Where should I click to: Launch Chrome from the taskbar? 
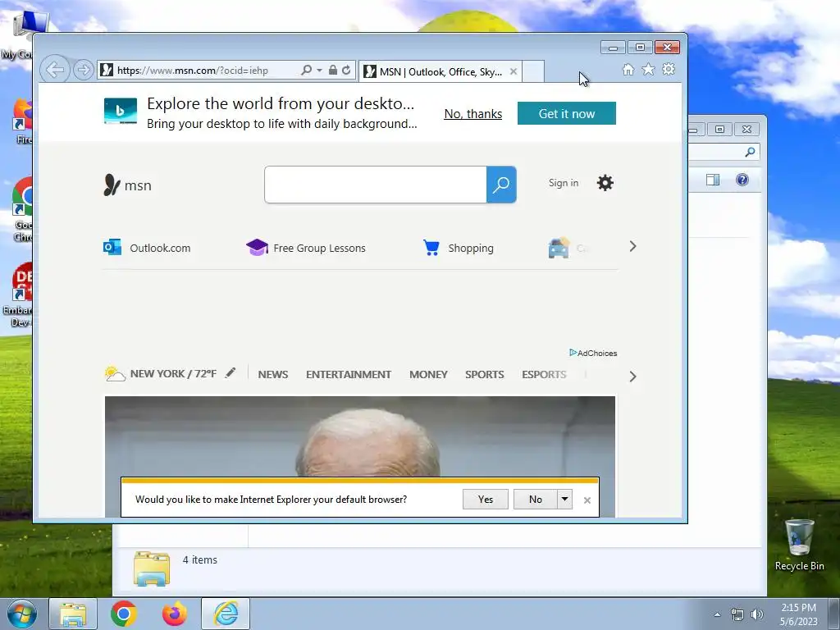[124, 614]
